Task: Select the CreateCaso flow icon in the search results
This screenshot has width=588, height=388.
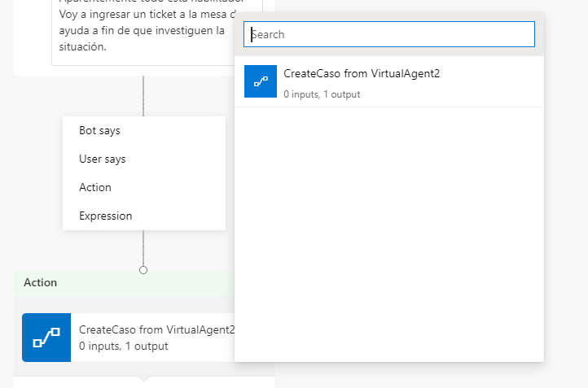Action: (261, 81)
